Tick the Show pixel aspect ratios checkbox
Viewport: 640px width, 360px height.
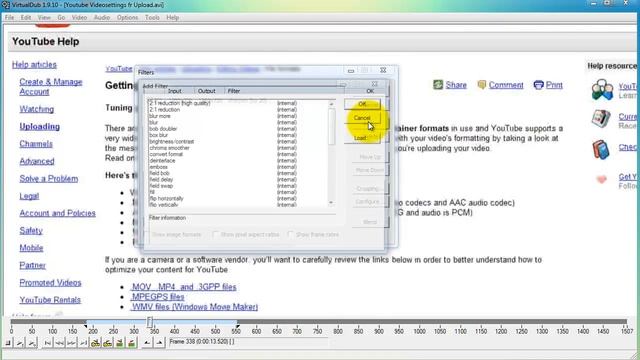click(x=215, y=234)
